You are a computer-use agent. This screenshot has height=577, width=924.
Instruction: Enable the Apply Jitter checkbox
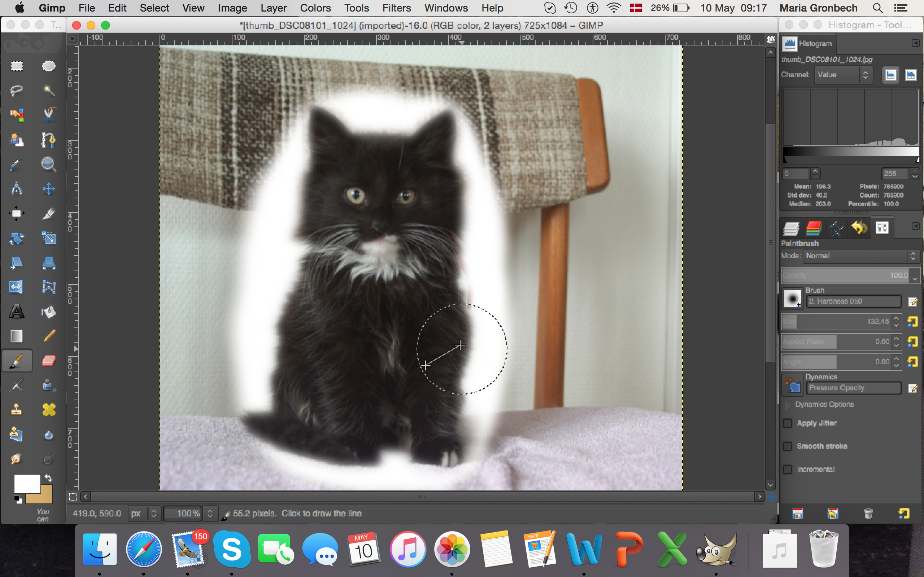pyautogui.click(x=787, y=423)
